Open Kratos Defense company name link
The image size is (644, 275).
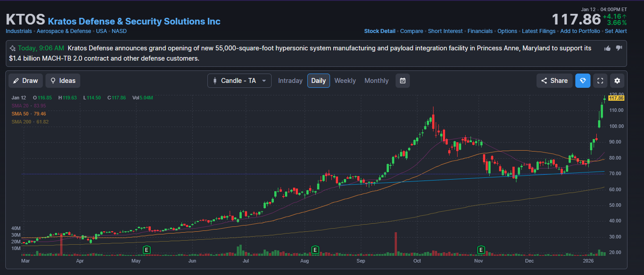coord(134,21)
